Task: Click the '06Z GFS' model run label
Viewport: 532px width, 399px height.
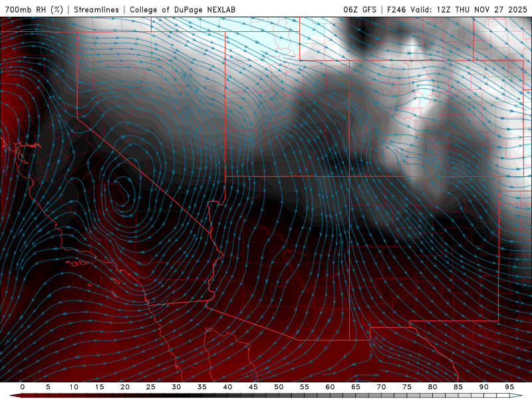Action: (x=360, y=9)
